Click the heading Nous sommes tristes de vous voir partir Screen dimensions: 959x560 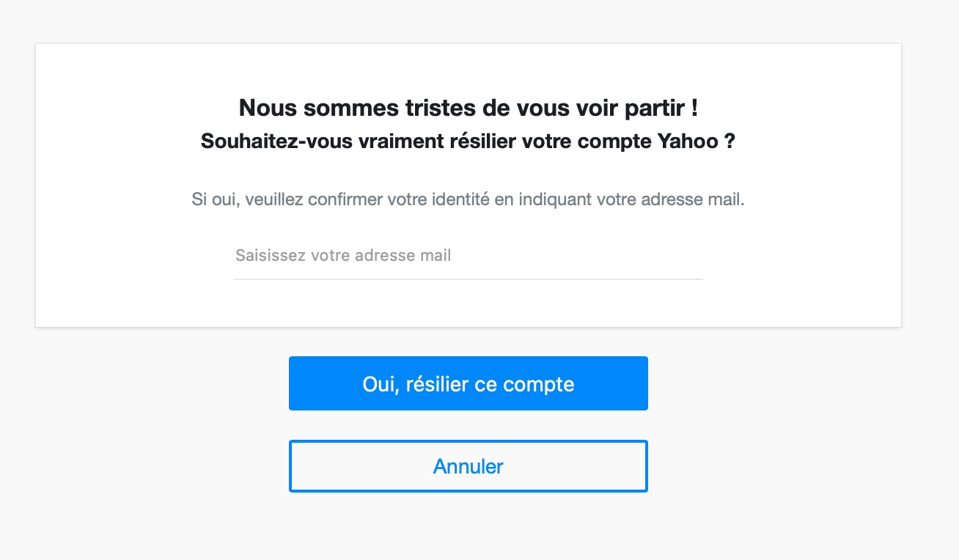click(469, 107)
